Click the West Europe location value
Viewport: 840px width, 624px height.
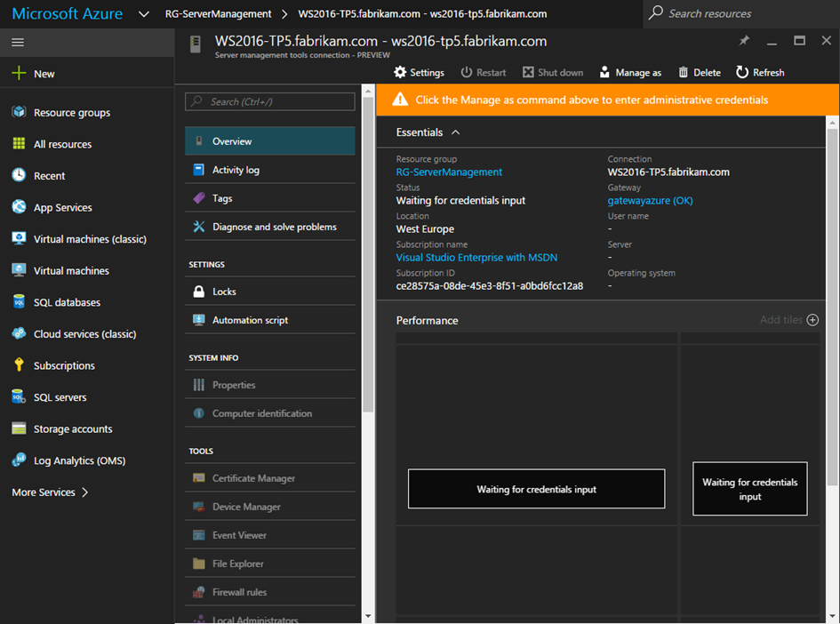(425, 228)
